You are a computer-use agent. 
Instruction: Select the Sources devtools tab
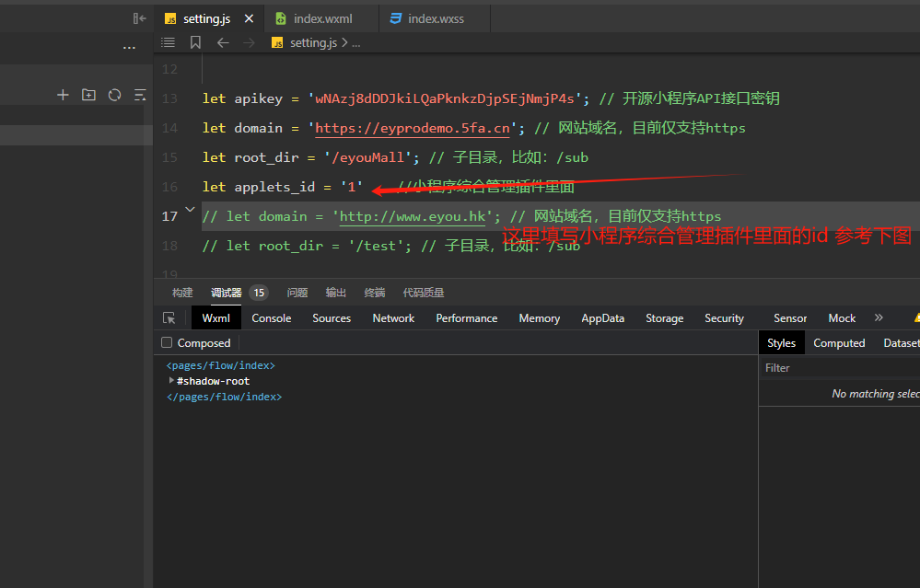tap(332, 318)
